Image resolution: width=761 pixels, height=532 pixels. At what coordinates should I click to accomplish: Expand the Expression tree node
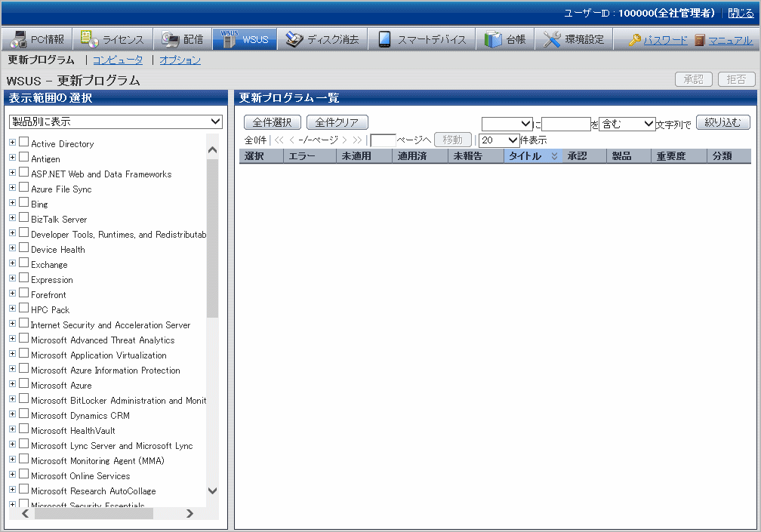coord(13,278)
